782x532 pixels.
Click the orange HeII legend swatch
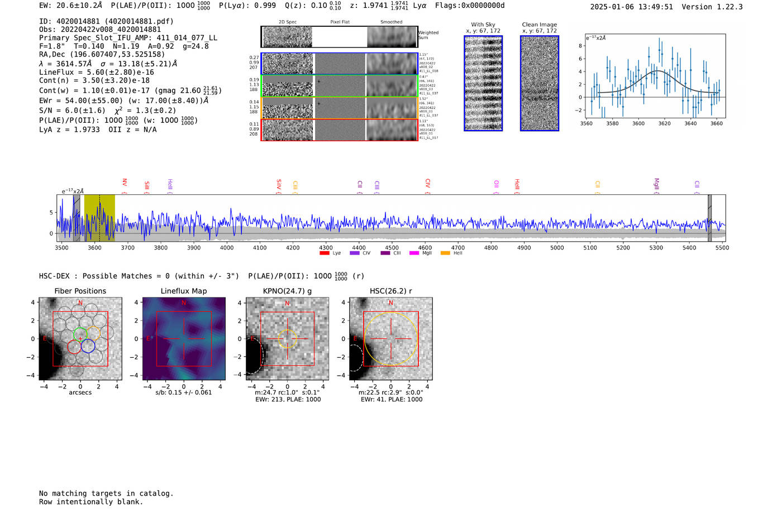click(445, 253)
